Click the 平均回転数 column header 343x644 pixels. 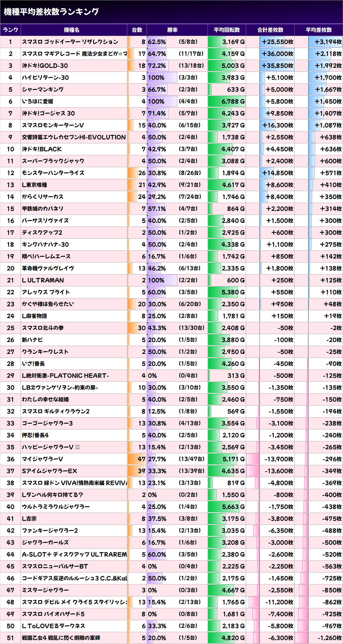tap(227, 30)
